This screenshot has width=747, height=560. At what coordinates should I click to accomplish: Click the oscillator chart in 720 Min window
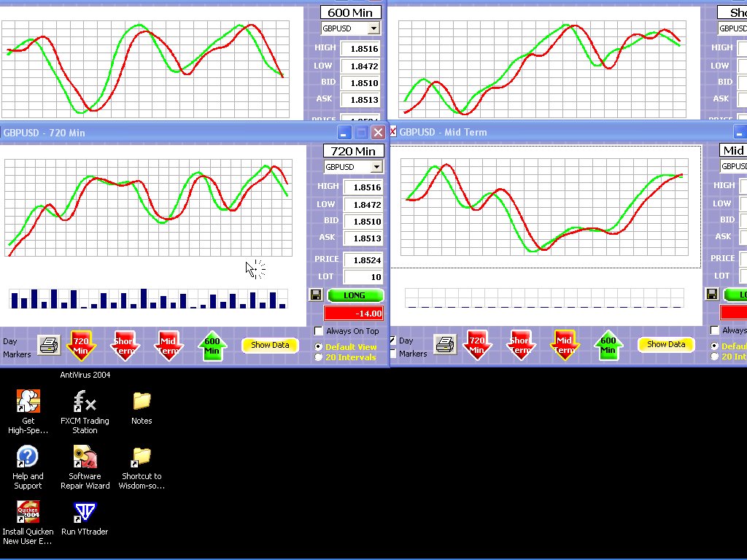pyautogui.click(x=148, y=208)
